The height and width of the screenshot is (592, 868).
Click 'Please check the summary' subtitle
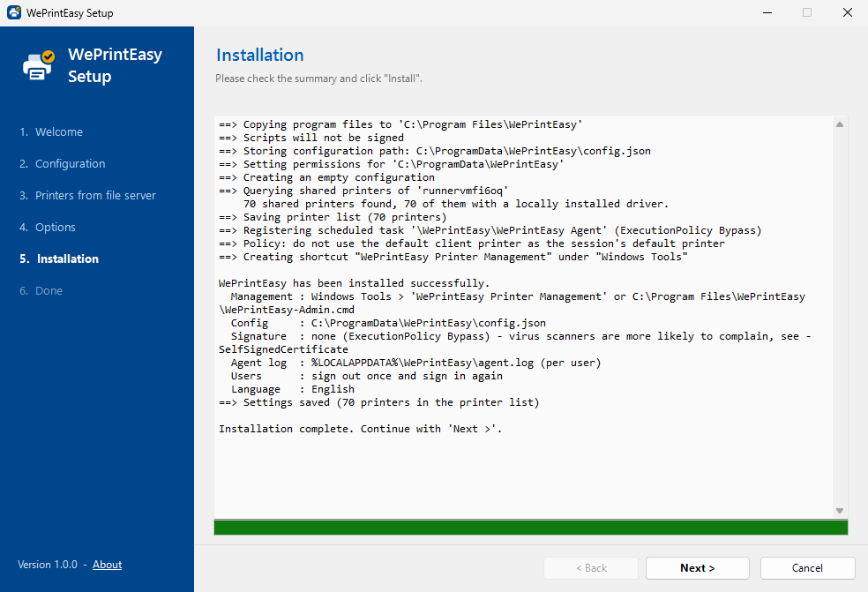coord(318,79)
